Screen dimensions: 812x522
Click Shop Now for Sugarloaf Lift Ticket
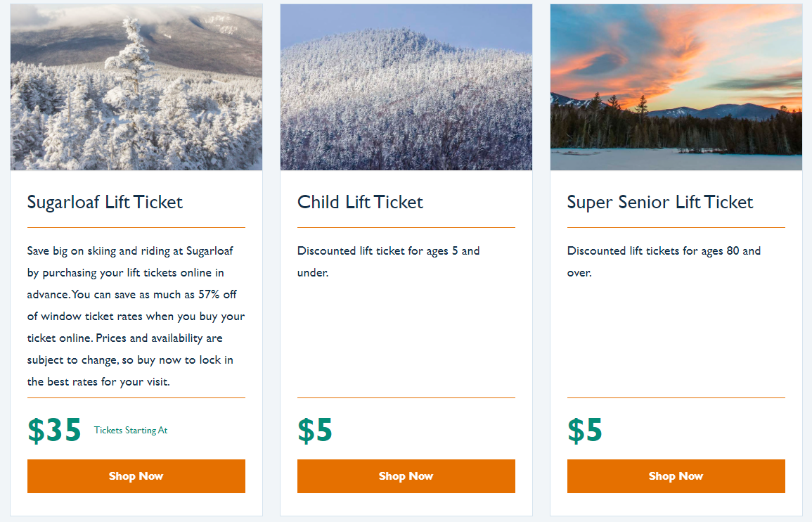coord(136,476)
